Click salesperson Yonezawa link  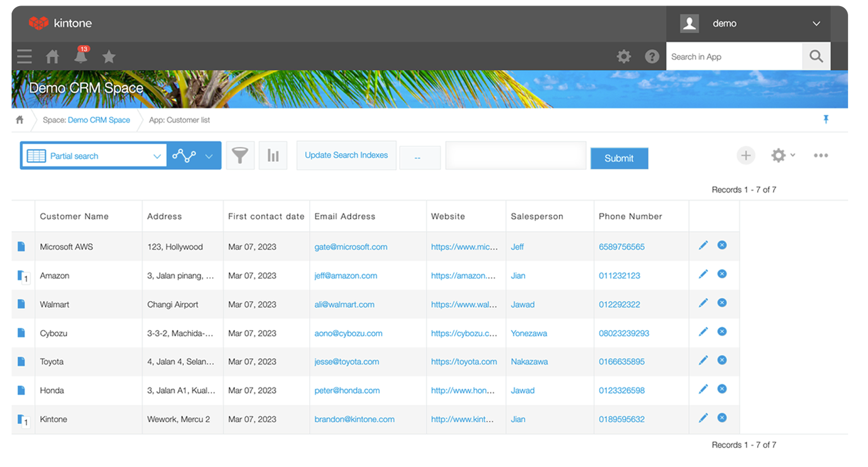(x=528, y=333)
